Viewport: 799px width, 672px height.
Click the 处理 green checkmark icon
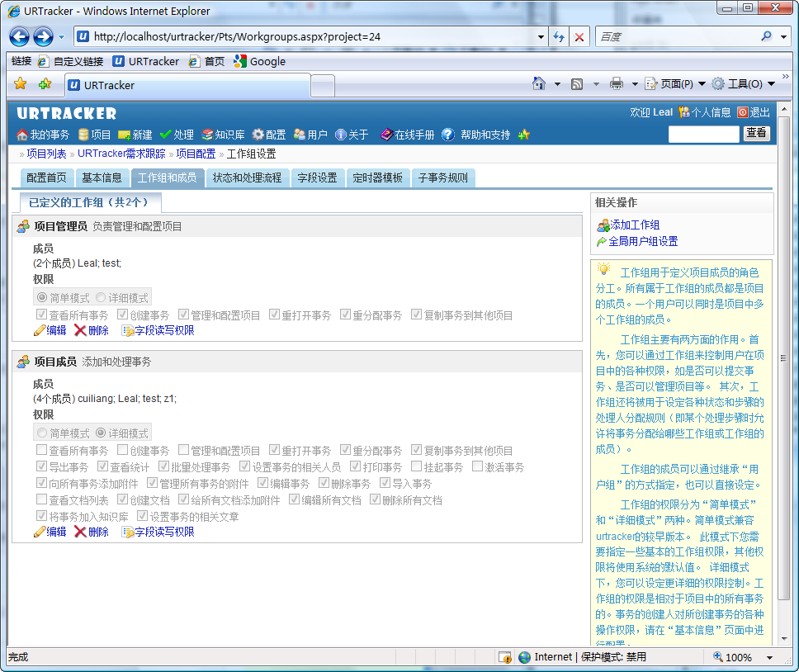(165, 134)
